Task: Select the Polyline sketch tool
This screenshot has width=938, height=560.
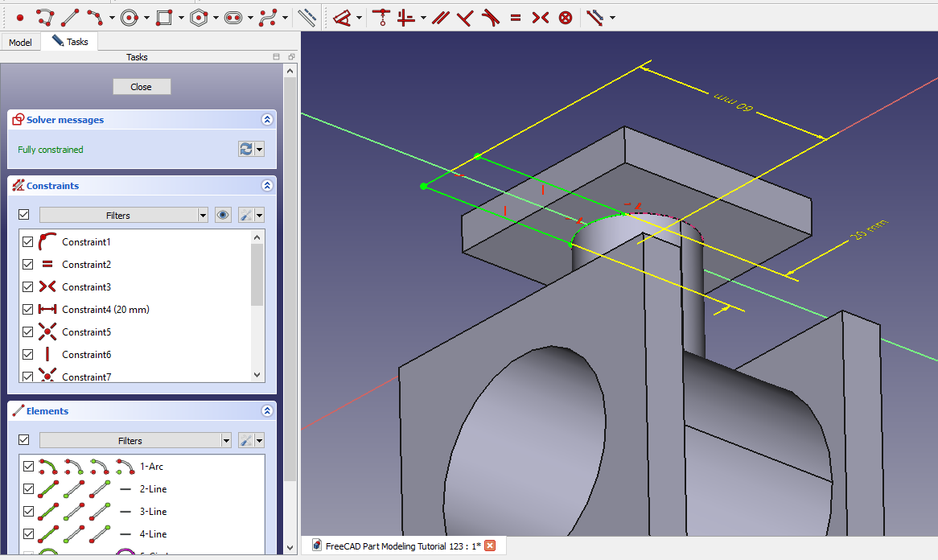Action: coord(45,17)
